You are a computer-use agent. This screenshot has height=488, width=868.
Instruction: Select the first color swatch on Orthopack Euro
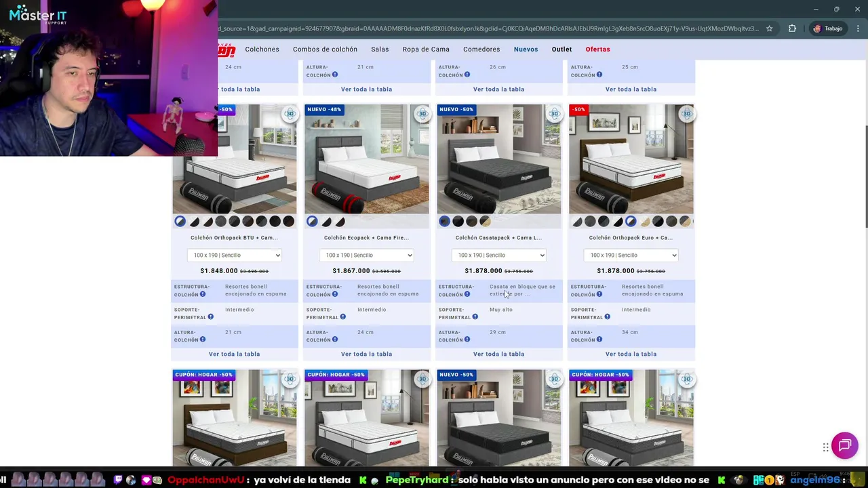coord(576,221)
